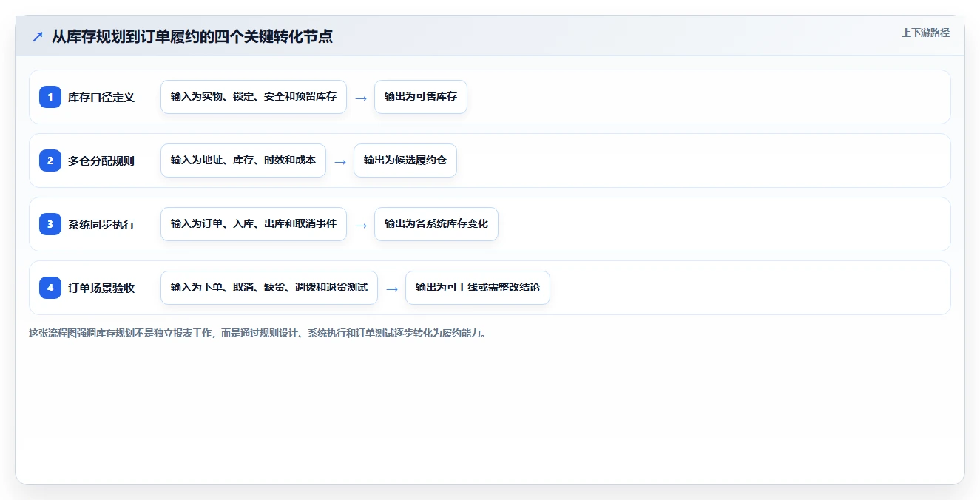Click the 上下游路径 label in header

tap(925, 33)
